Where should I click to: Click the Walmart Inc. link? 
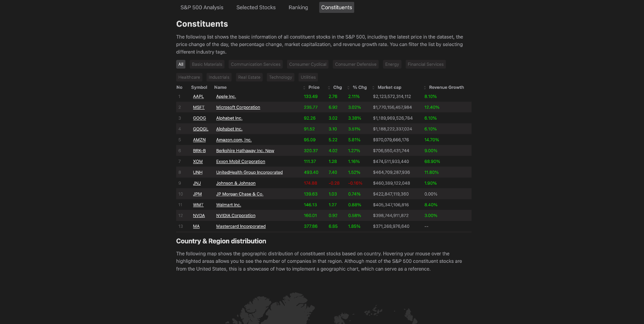tap(229, 205)
